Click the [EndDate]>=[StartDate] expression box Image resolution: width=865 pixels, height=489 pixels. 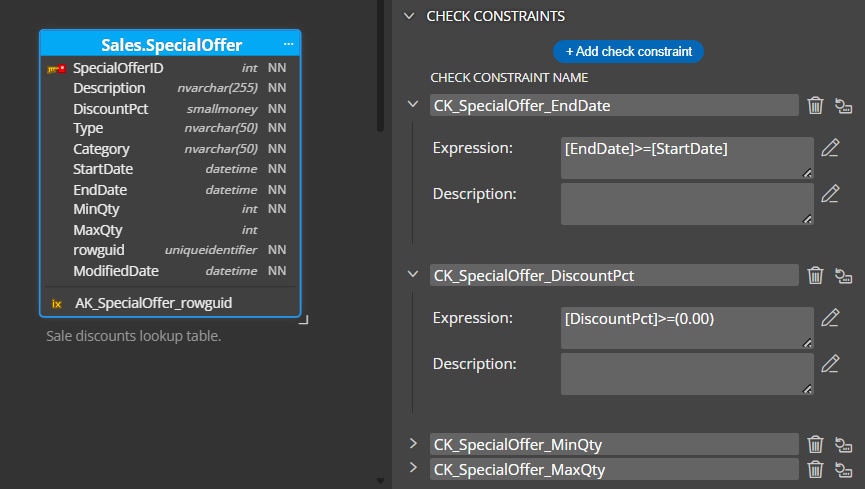tap(687, 158)
